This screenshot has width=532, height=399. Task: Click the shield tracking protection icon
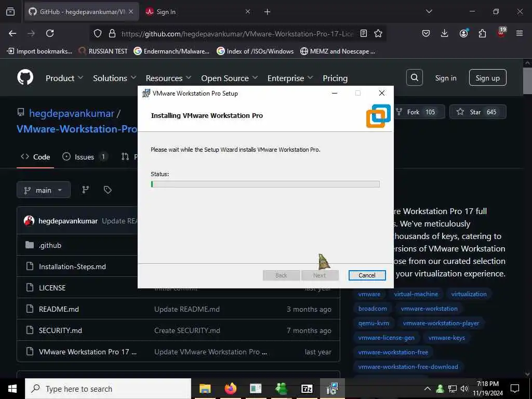point(98,33)
